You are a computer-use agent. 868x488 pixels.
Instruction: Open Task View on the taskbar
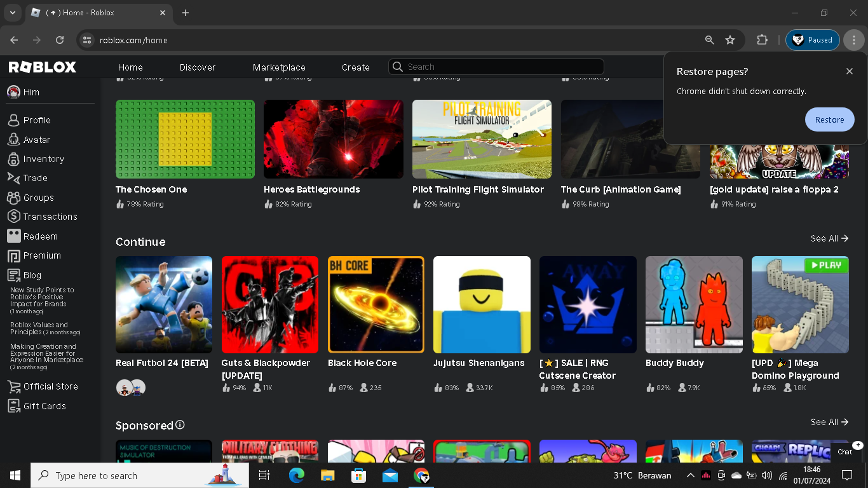pos(264,475)
